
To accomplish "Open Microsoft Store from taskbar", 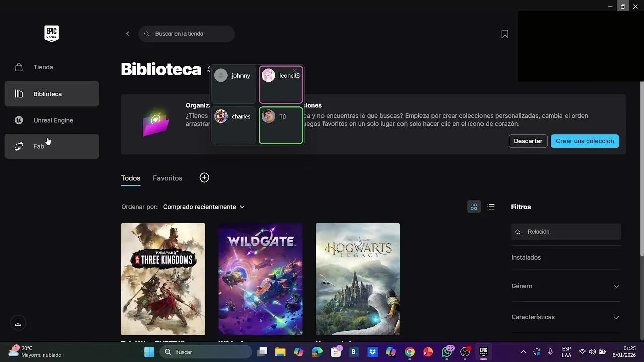I will [x=336, y=352].
